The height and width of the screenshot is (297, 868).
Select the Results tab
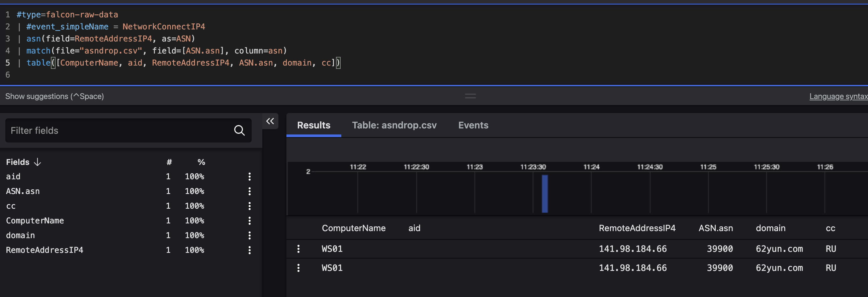(314, 125)
